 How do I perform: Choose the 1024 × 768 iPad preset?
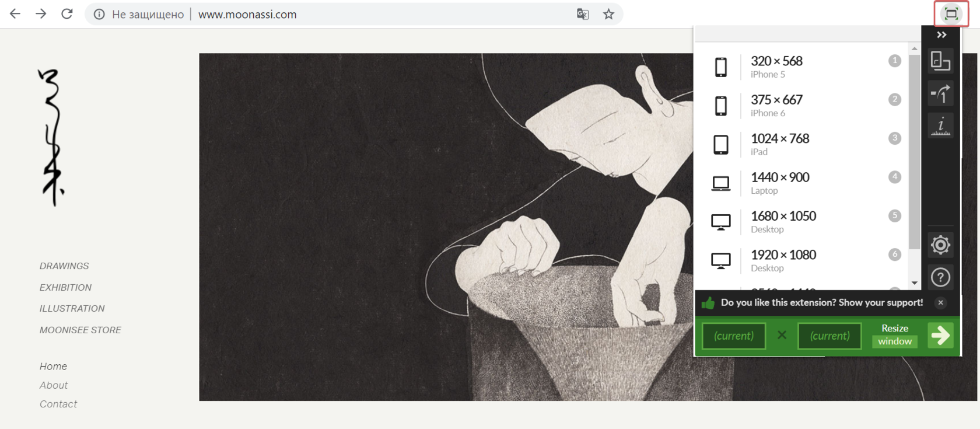pyautogui.click(x=802, y=144)
